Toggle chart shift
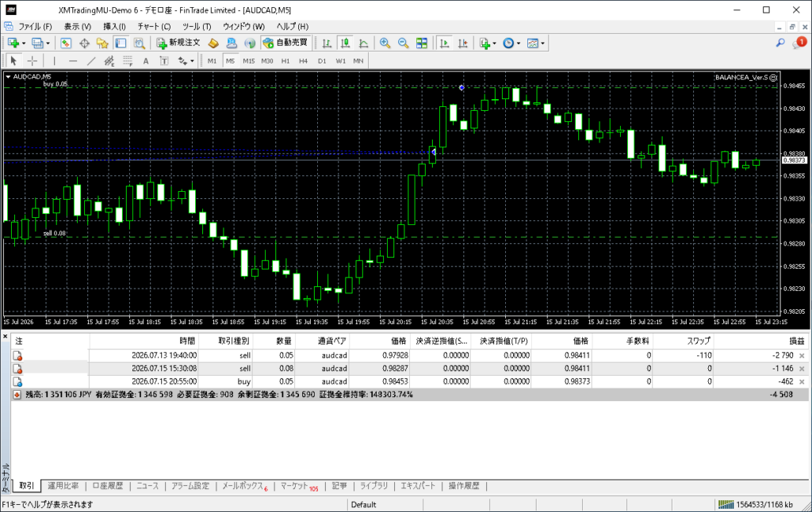Screen dimensions: 812x512 tap(463, 43)
